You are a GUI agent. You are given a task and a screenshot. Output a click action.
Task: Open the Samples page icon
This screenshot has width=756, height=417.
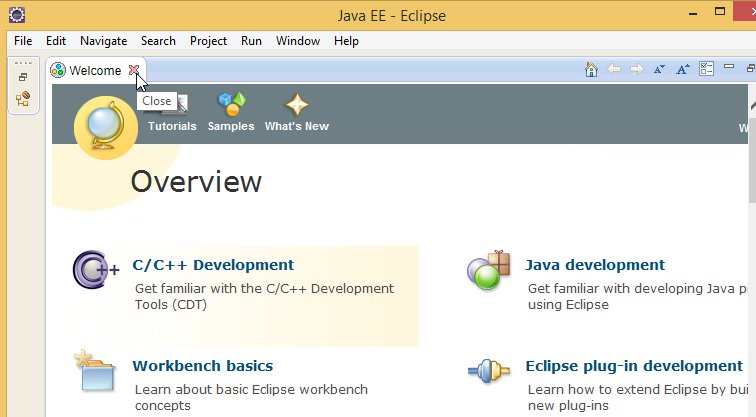pyautogui.click(x=232, y=104)
